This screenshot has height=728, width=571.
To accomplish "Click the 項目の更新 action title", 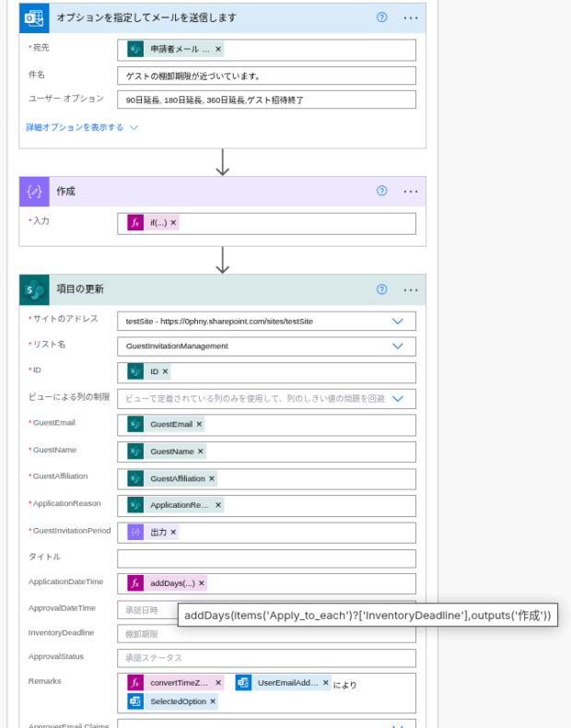I will (80, 289).
